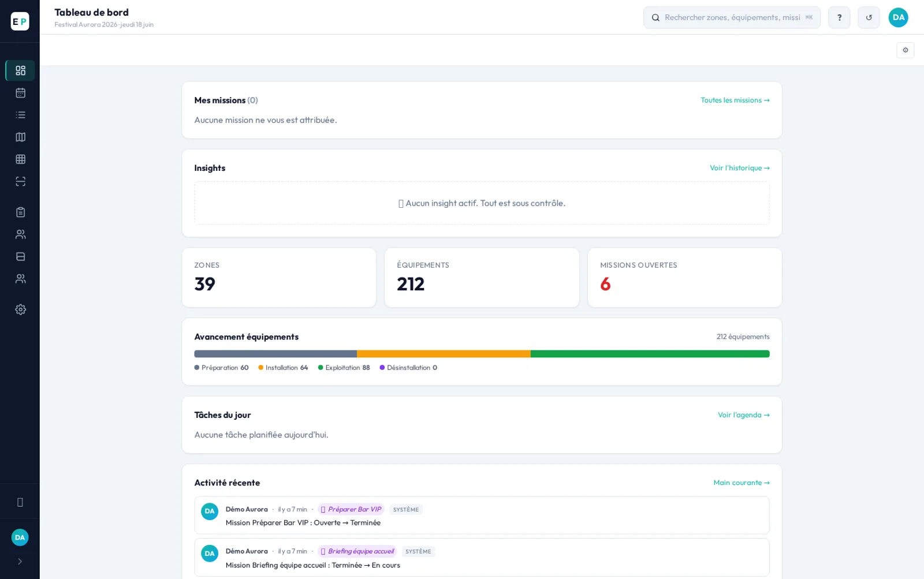924x579 pixels.
Task: Open the calendar icon in sidebar
Action: [x=20, y=93]
